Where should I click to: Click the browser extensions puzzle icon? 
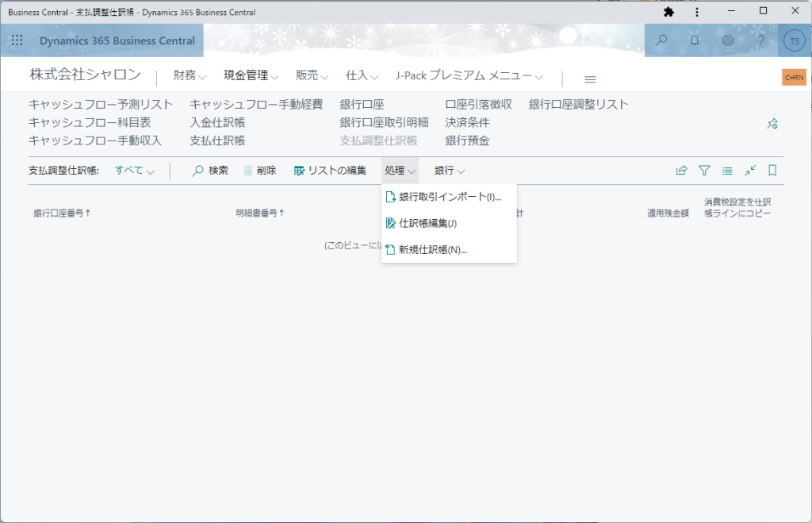point(668,12)
